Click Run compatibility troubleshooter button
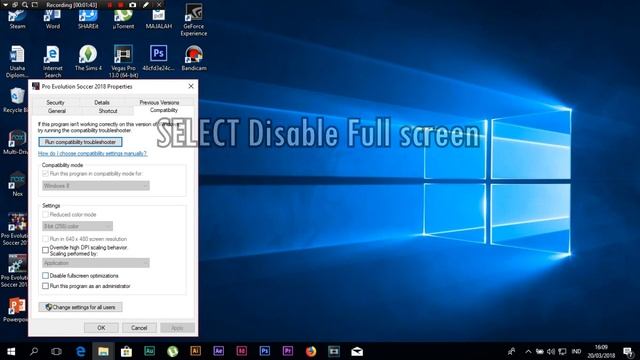640x360 pixels. [80, 142]
